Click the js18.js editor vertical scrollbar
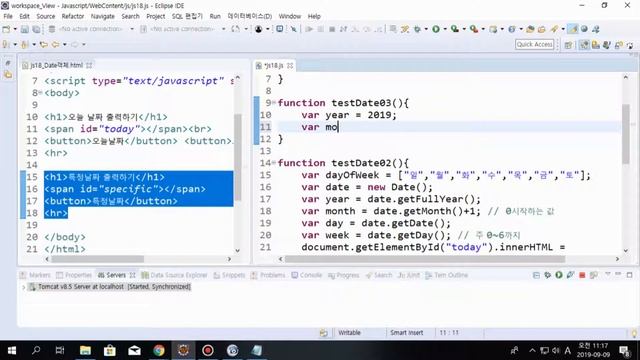The image size is (640, 360). [626, 133]
